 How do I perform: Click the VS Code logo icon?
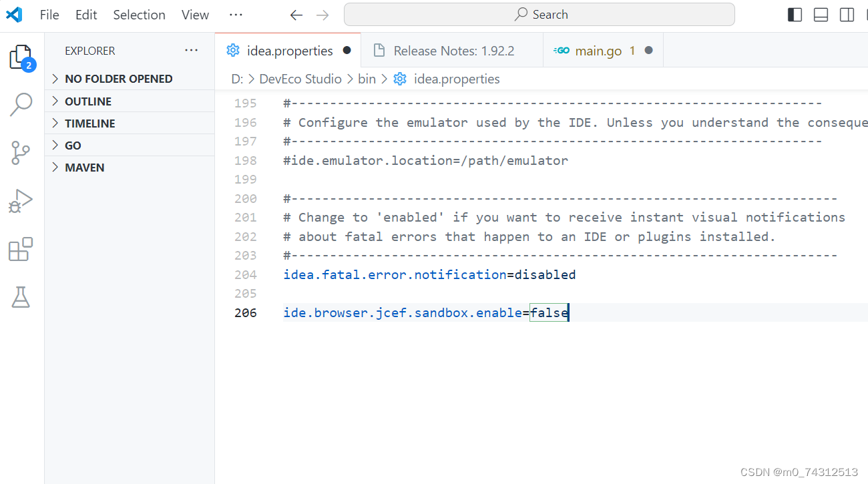[x=14, y=15]
